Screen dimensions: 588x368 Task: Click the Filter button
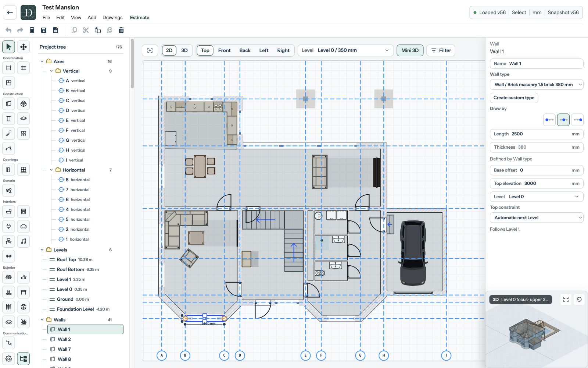pyautogui.click(x=441, y=50)
